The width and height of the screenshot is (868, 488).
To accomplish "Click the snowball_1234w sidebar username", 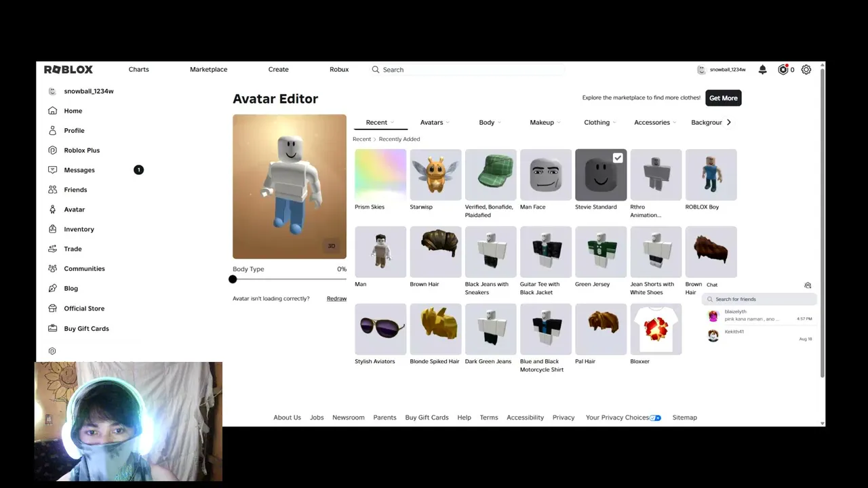I will point(89,91).
